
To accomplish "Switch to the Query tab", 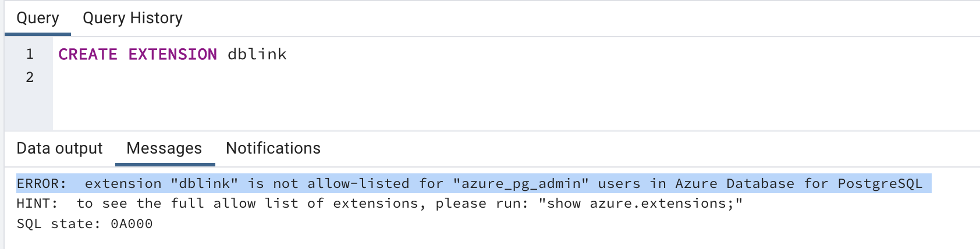I will tap(38, 19).
